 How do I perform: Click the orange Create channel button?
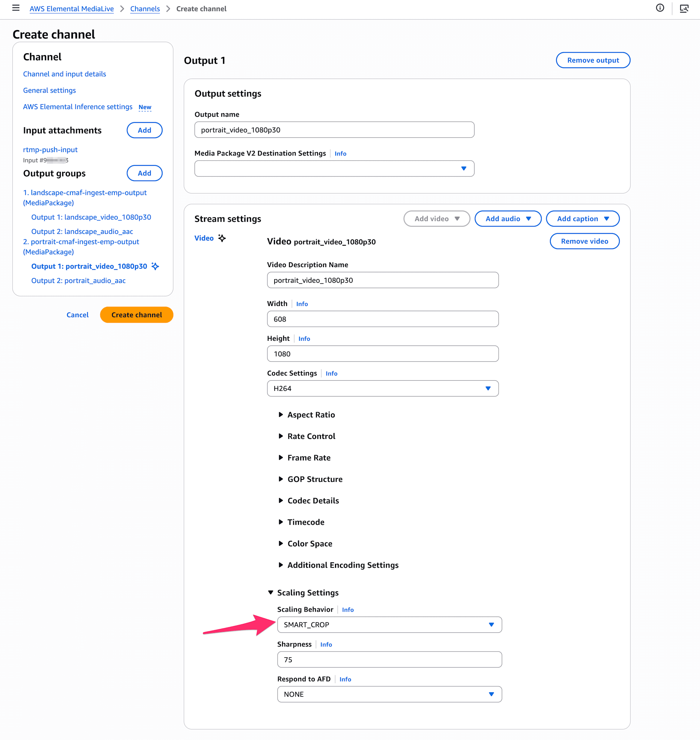pyautogui.click(x=137, y=314)
